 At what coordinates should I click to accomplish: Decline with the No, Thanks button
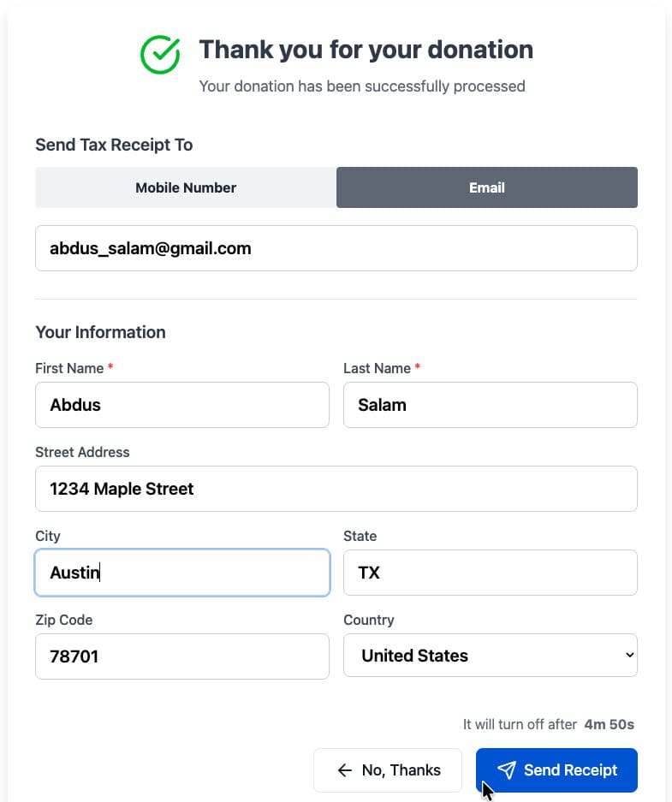coord(388,769)
